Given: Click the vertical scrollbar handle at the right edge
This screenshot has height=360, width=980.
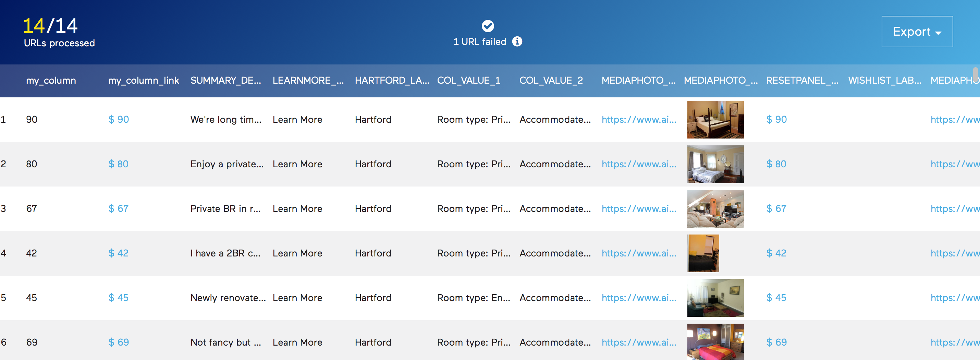Looking at the screenshot, I should (x=976, y=75).
